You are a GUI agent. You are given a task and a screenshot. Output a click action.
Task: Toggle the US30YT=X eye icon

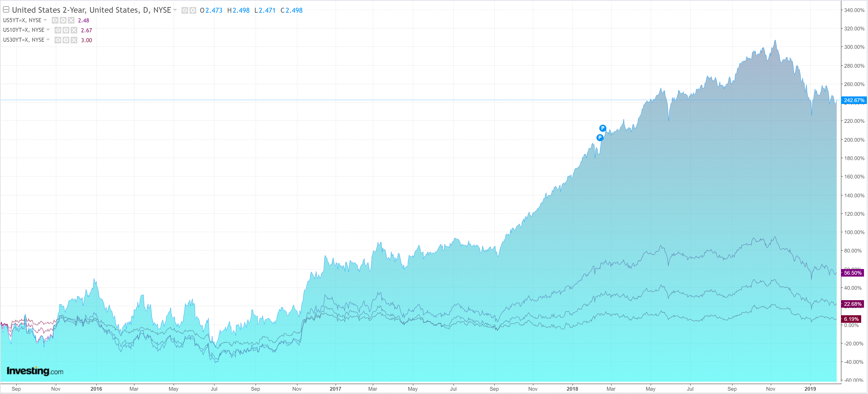58,40
